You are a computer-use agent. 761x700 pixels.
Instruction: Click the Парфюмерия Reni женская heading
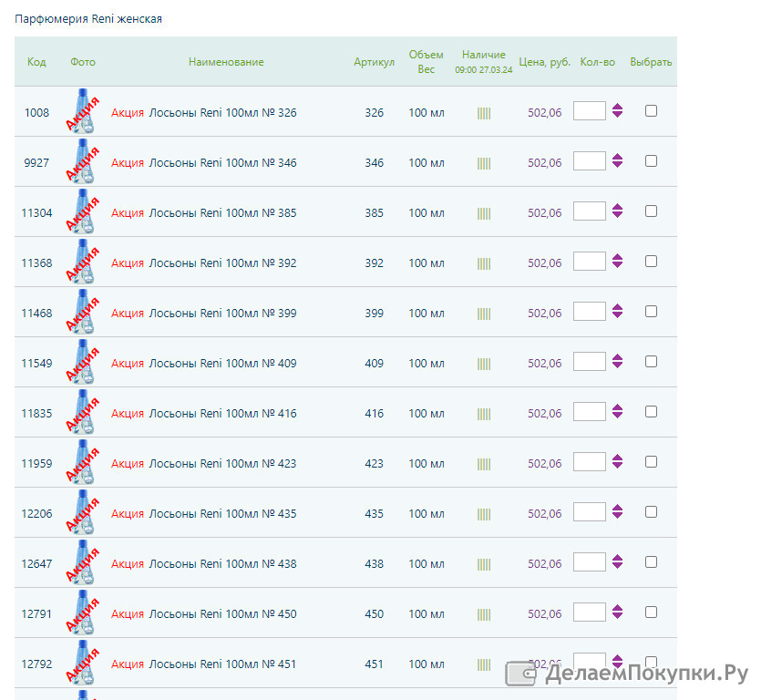point(88,19)
